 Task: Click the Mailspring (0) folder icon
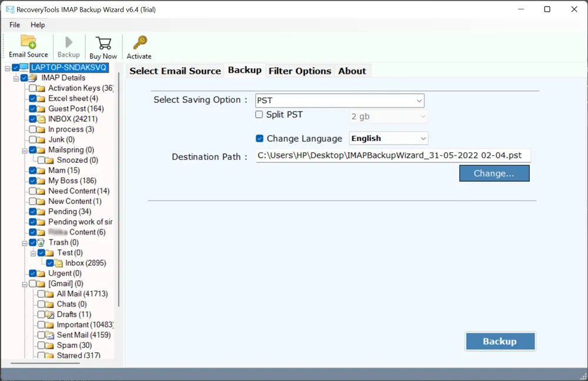click(41, 150)
